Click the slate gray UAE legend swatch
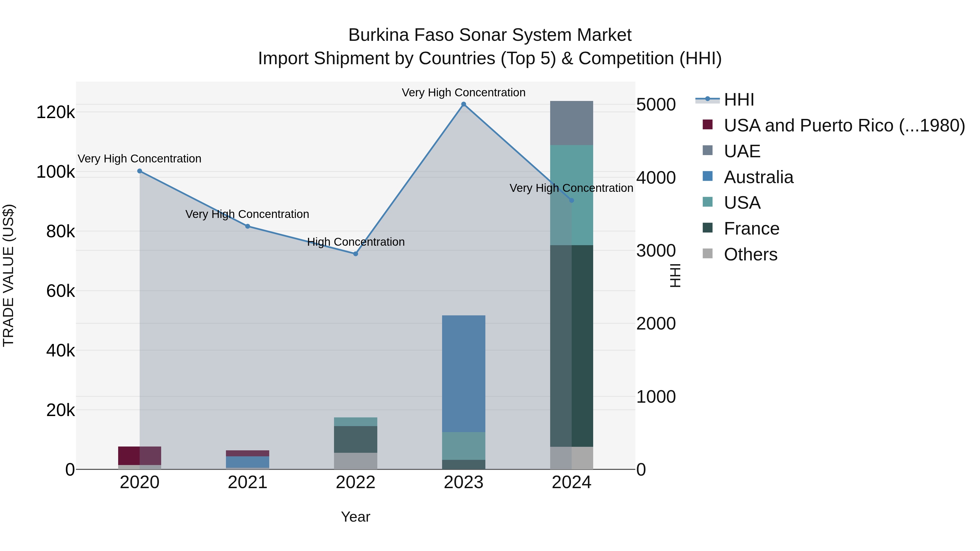This screenshot has width=980, height=551. coord(708,150)
